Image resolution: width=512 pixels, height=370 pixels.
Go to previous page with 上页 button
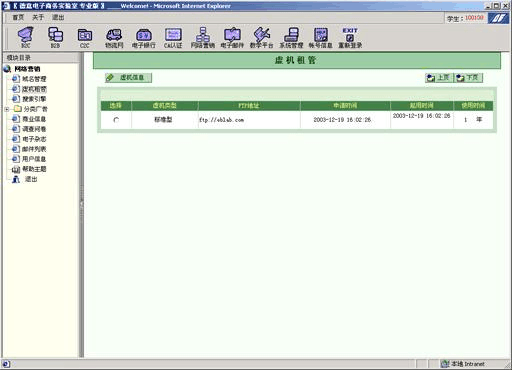[439, 78]
